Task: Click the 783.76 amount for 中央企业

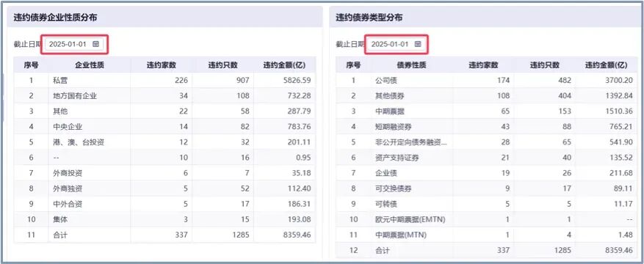Action: pyautogui.click(x=299, y=127)
